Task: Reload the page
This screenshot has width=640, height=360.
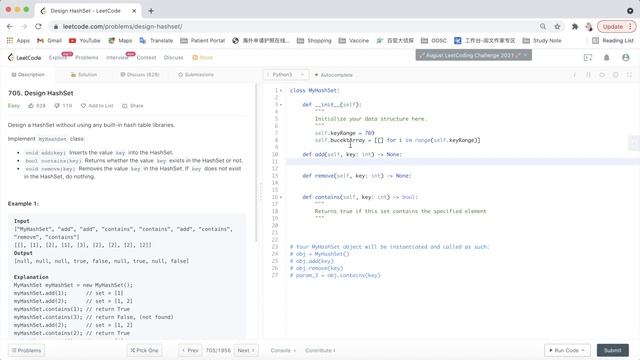Action: click(x=38, y=26)
